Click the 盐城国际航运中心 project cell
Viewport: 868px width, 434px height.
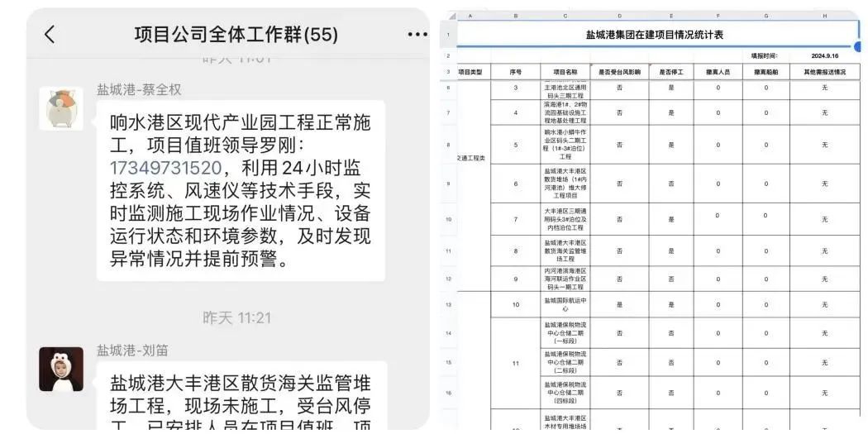(565, 304)
